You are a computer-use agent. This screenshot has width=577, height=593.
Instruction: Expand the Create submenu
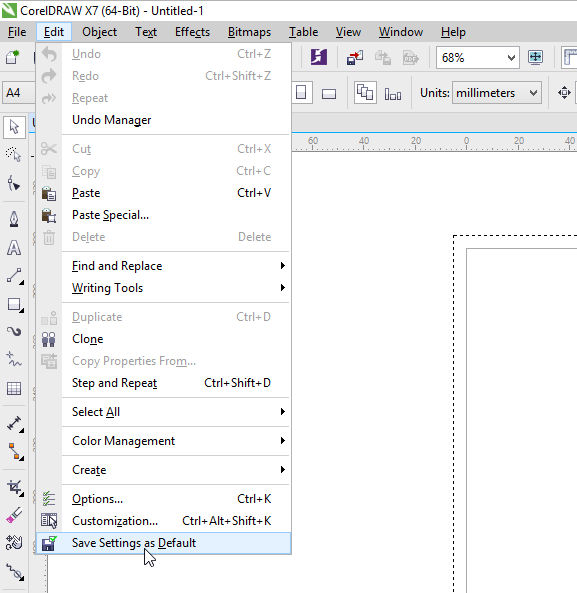[176, 470]
